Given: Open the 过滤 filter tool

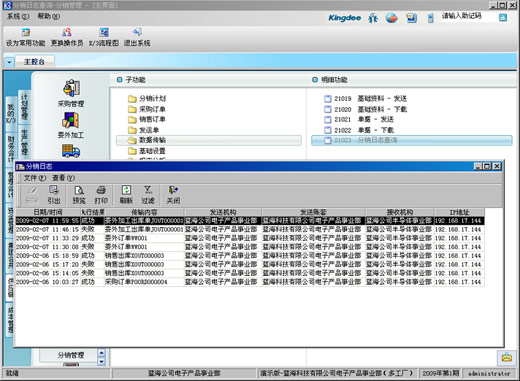Looking at the screenshot, I should point(148,195).
